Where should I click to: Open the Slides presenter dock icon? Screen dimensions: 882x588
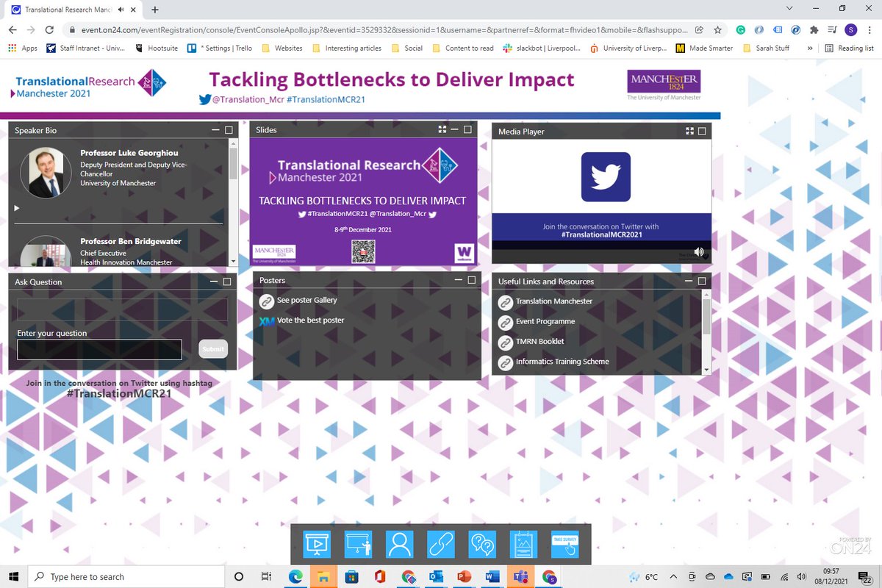[359, 545]
